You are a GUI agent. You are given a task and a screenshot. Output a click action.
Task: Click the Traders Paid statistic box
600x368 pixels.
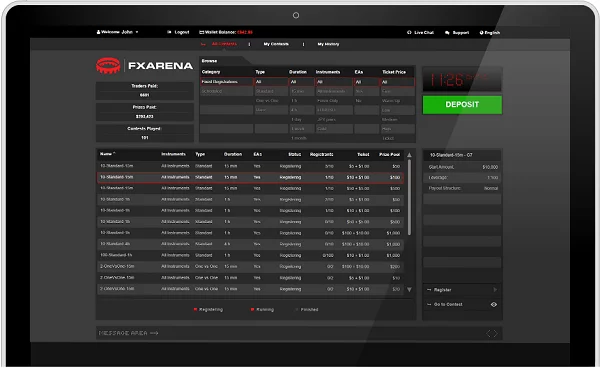click(145, 91)
